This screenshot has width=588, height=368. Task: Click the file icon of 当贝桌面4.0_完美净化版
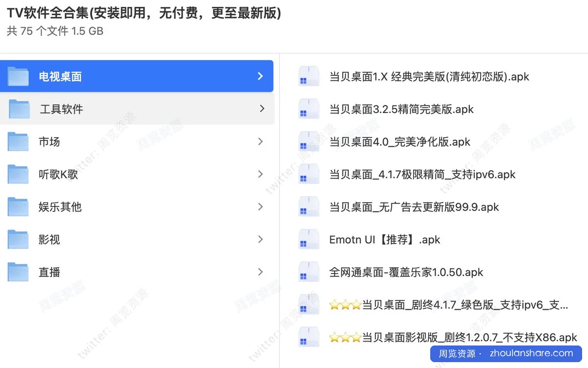coord(309,141)
